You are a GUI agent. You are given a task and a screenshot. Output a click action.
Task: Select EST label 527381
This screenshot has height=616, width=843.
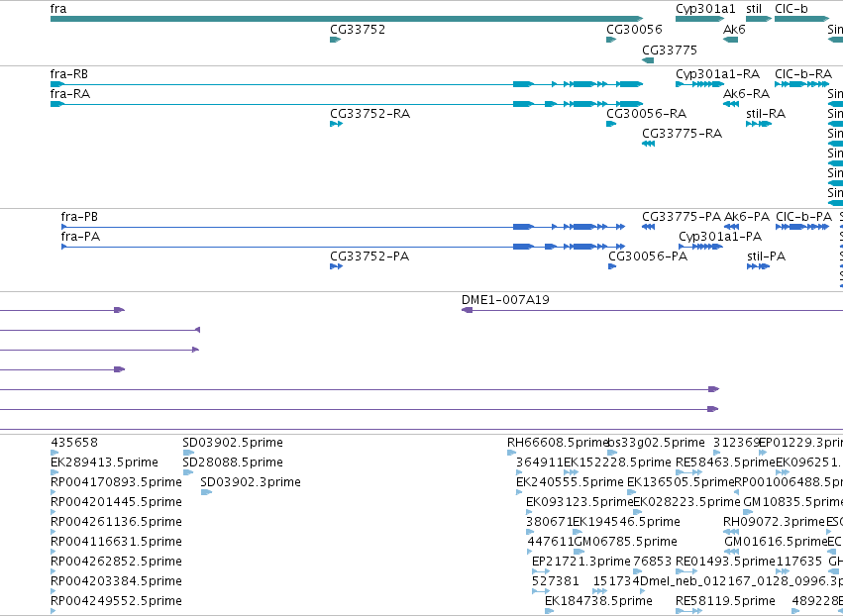(x=556, y=582)
